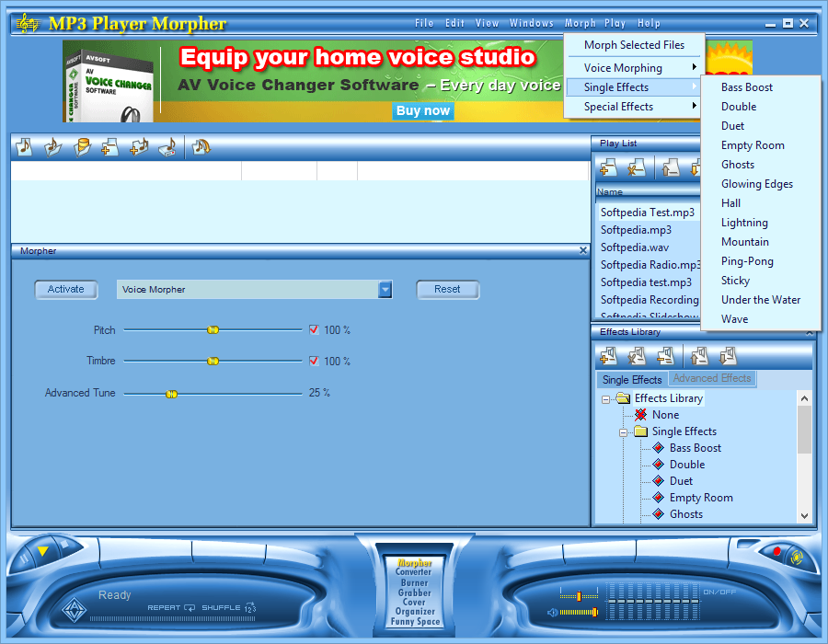Click the None effect red X icon
828x644 pixels.
point(640,414)
